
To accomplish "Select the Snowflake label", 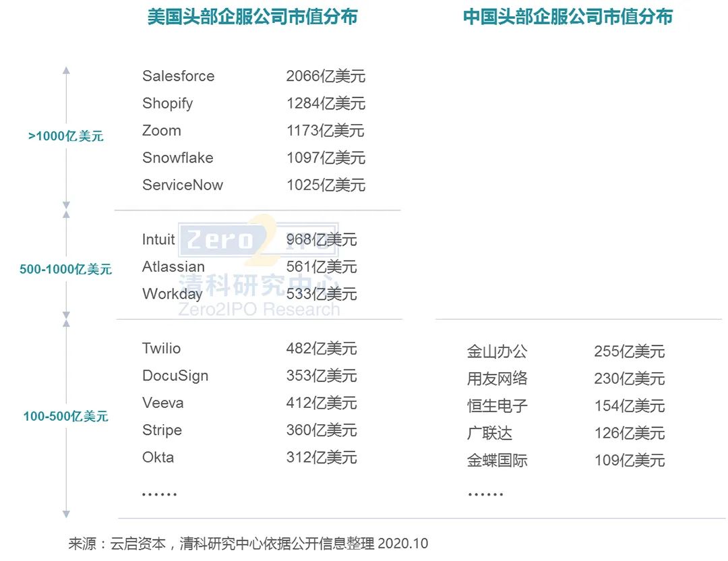I will coord(176,158).
